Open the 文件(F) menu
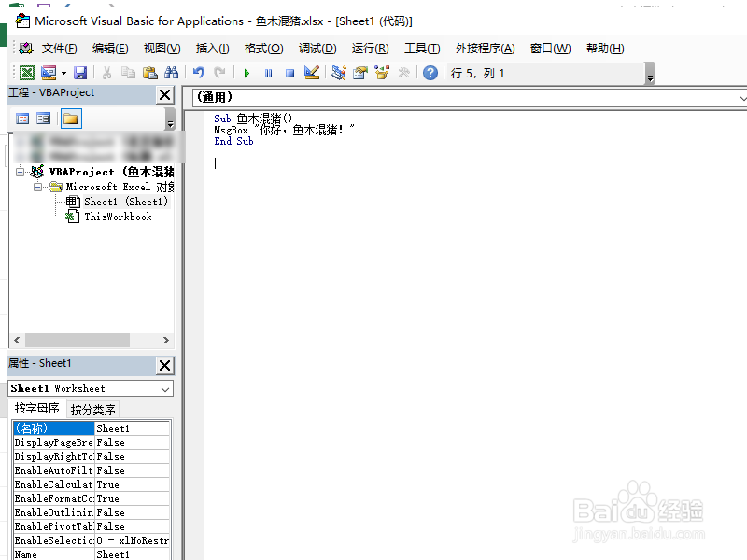747x560 pixels. 59,49
